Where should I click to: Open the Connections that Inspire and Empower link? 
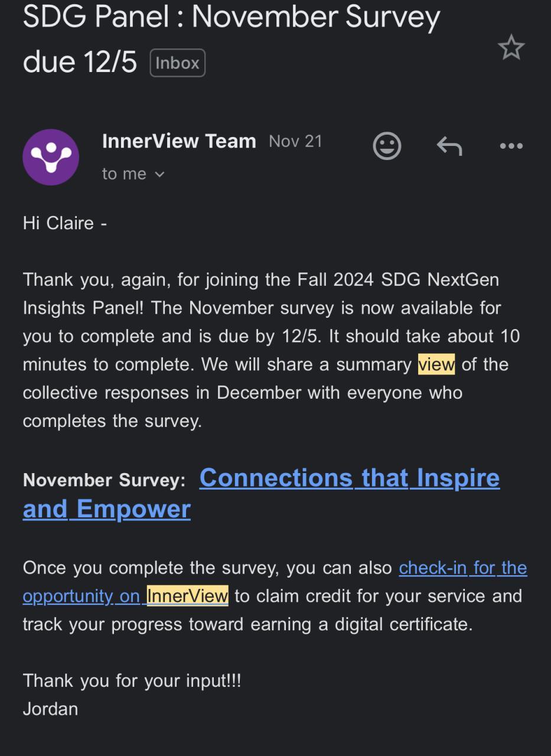349,478
